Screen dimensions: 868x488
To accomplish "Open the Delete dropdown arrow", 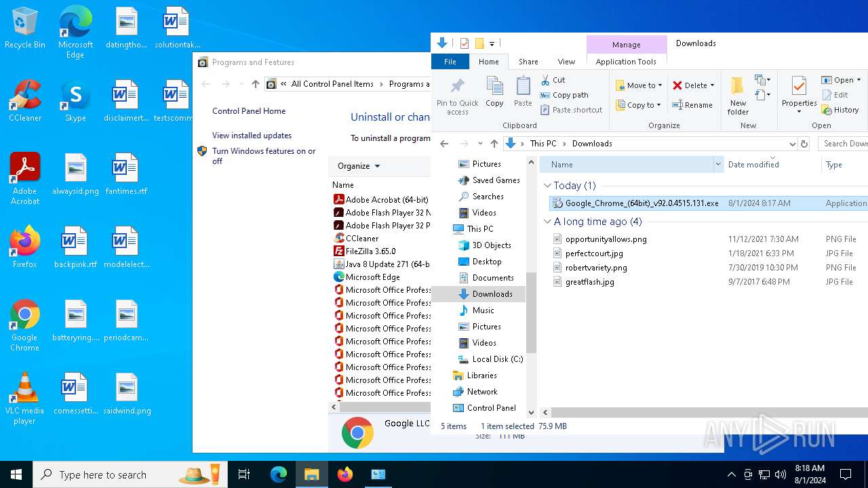I will point(712,85).
